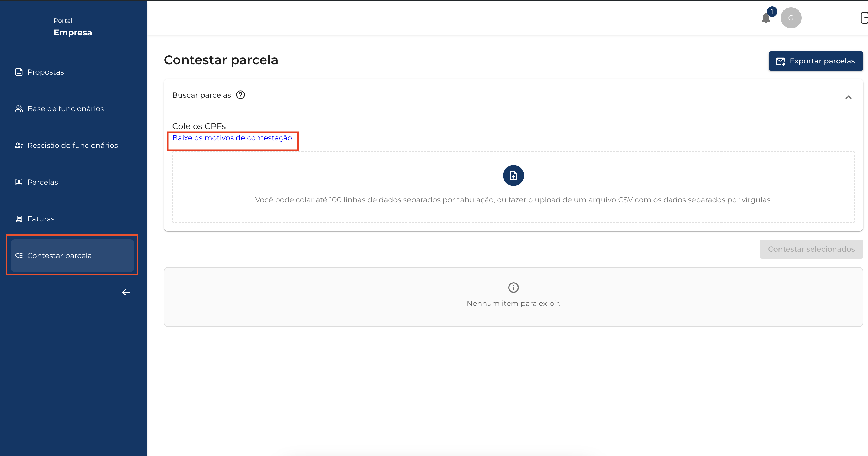
Task: Click the info icon above Nenhum item
Action: pyautogui.click(x=513, y=288)
